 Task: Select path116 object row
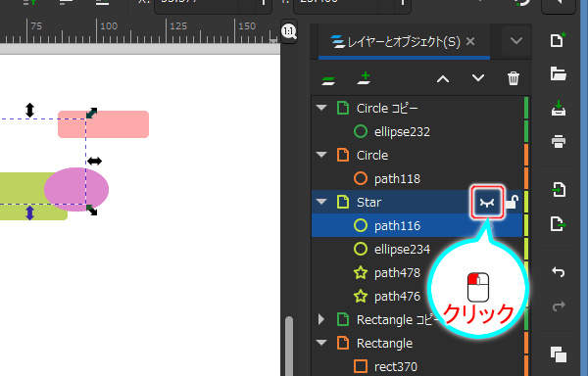coord(417,225)
